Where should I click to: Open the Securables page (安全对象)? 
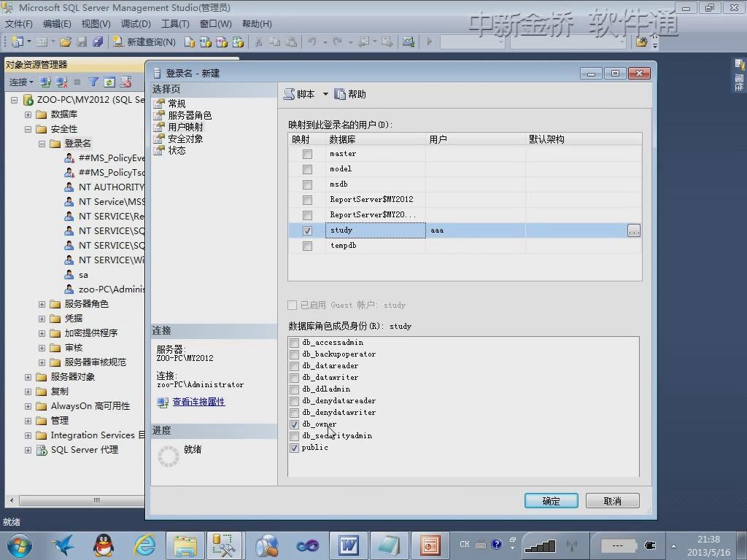coord(185,139)
